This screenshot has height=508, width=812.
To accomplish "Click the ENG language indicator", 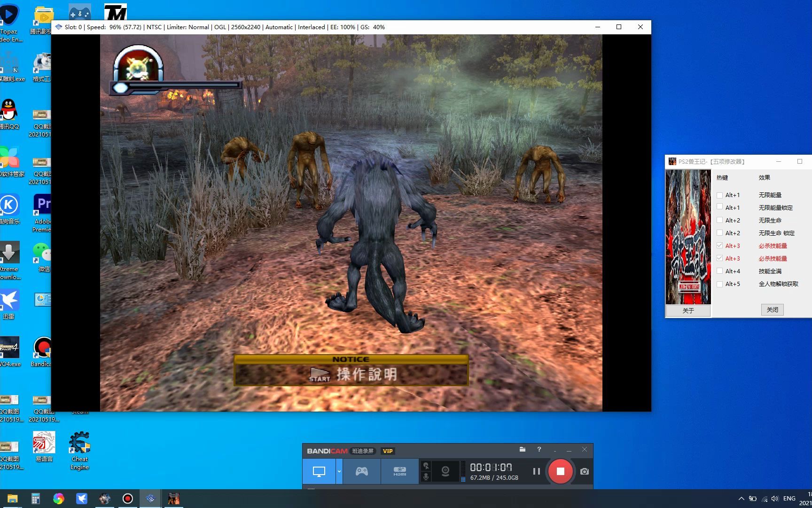I will 789,499.
